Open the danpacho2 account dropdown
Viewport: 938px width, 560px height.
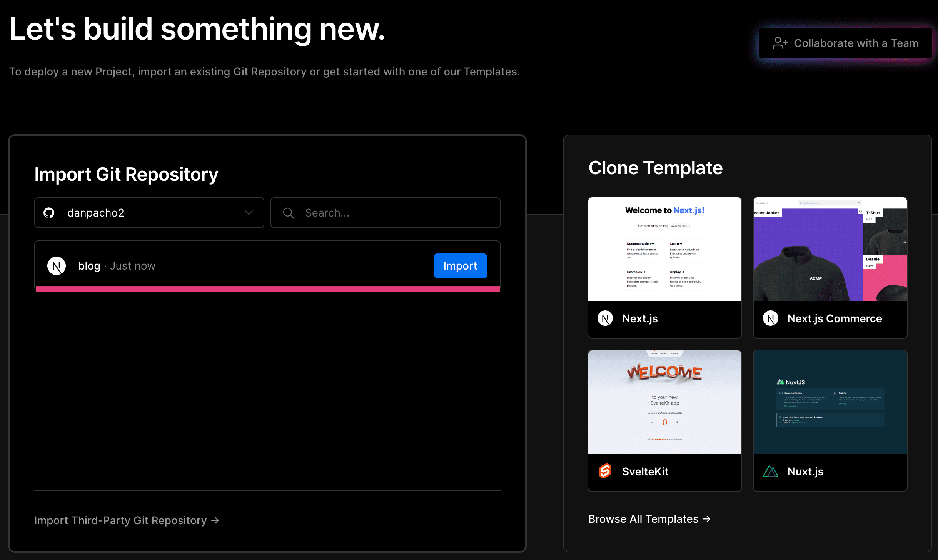(x=149, y=213)
